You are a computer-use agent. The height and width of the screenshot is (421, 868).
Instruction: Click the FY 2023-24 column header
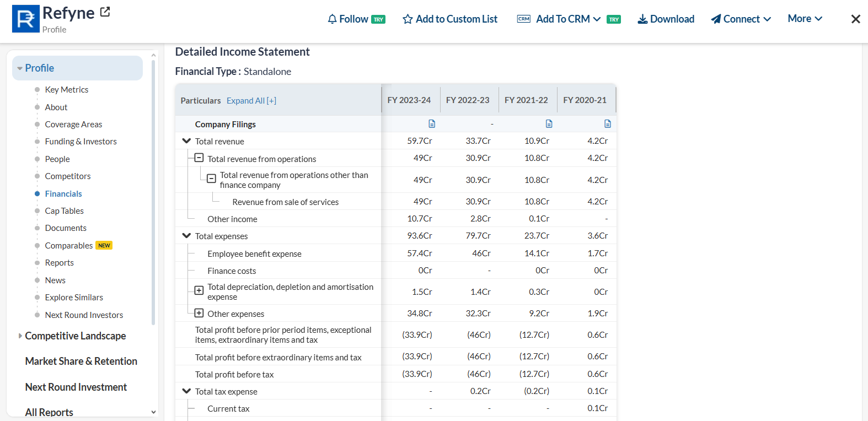[x=409, y=100]
